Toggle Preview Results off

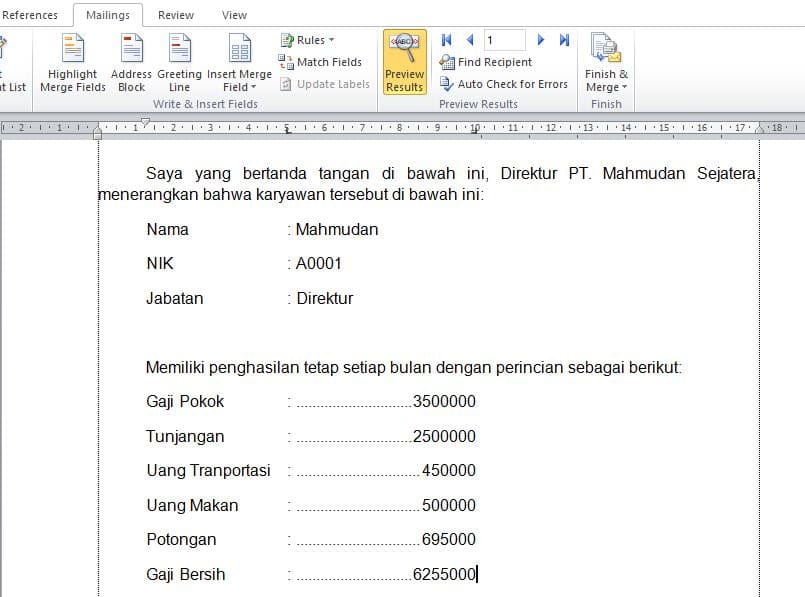(404, 62)
